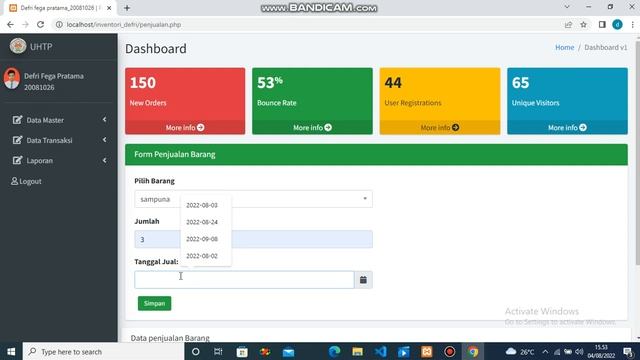Open the Bandicam recorder taskbar icon
Screen dimensions: 640x360
click(450, 351)
